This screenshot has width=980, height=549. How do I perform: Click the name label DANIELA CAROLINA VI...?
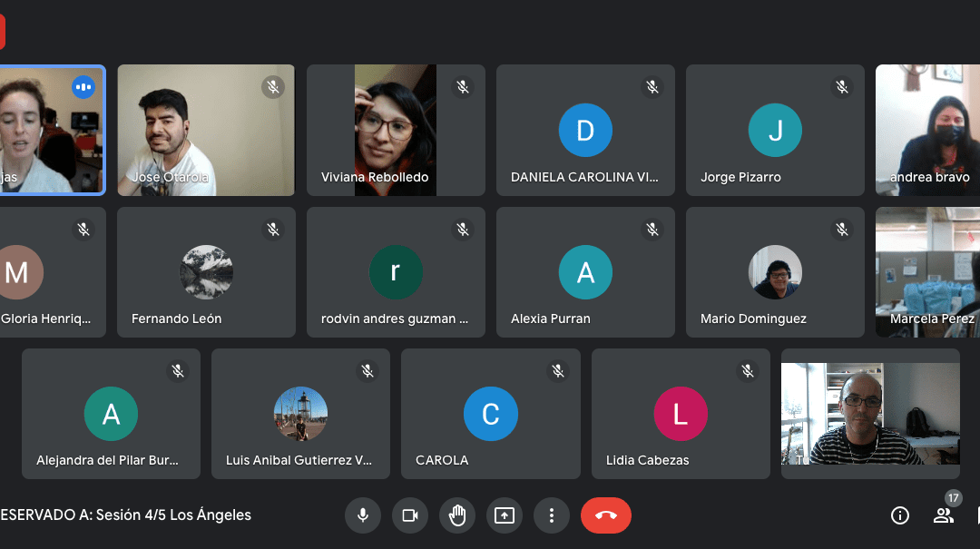coord(584,177)
